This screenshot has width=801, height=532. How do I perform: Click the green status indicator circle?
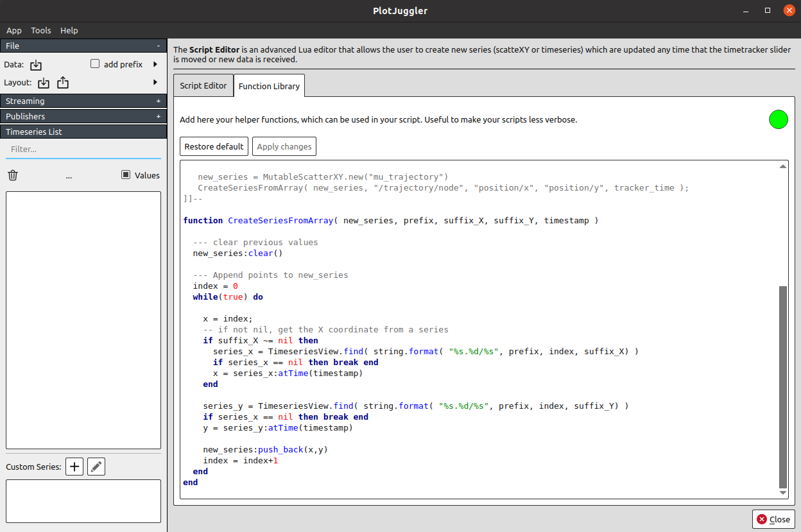[x=779, y=119]
